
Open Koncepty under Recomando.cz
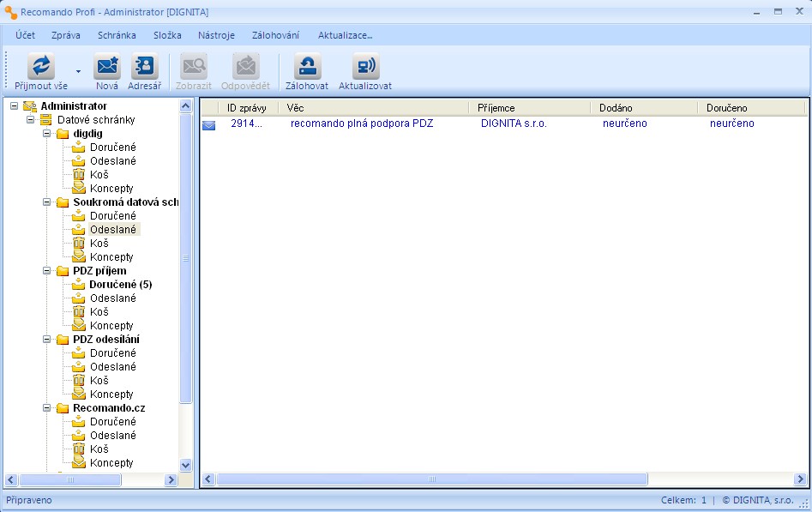(x=111, y=463)
